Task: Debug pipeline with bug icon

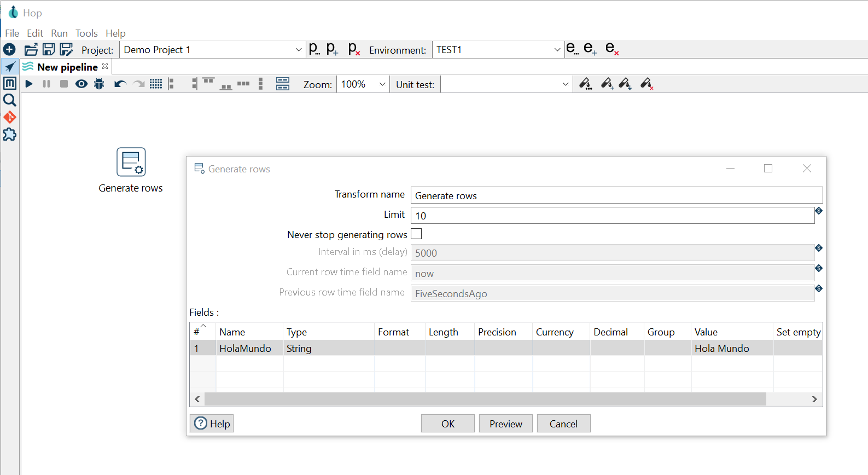Action: coord(99,84)
